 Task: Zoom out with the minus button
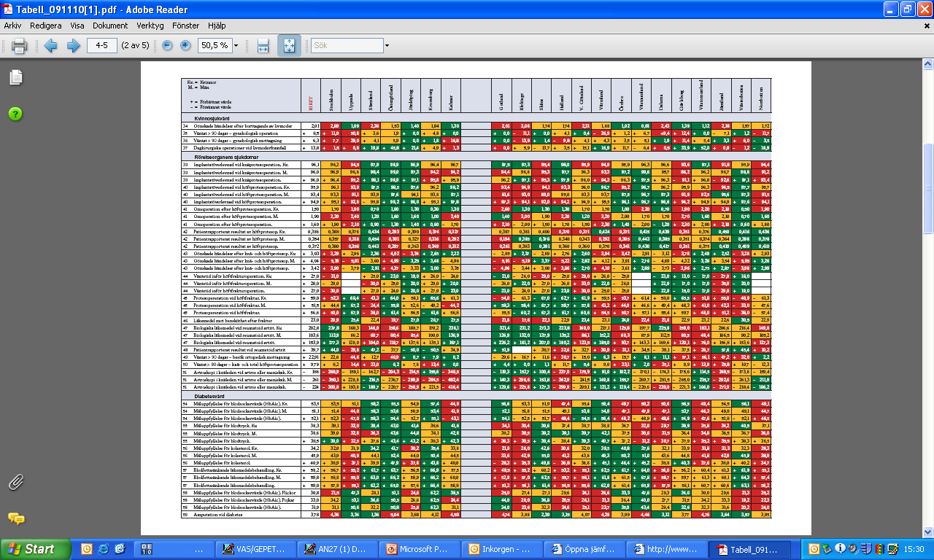click(x=167, y=45)
